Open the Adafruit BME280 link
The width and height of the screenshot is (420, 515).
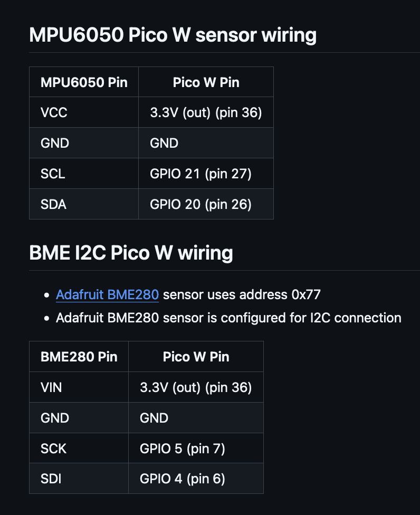[108, 294]
